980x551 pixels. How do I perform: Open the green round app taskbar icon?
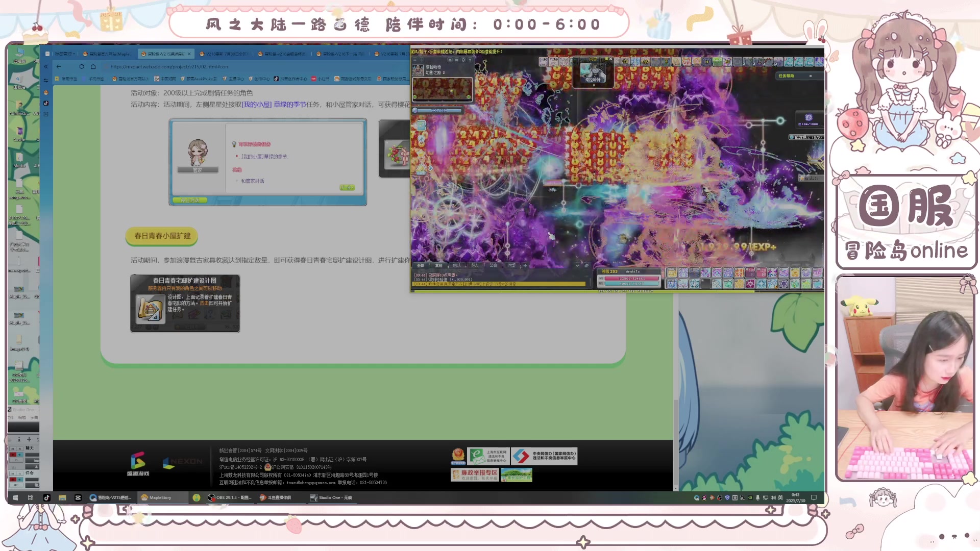pyautogui.click(x=196, y=497)
